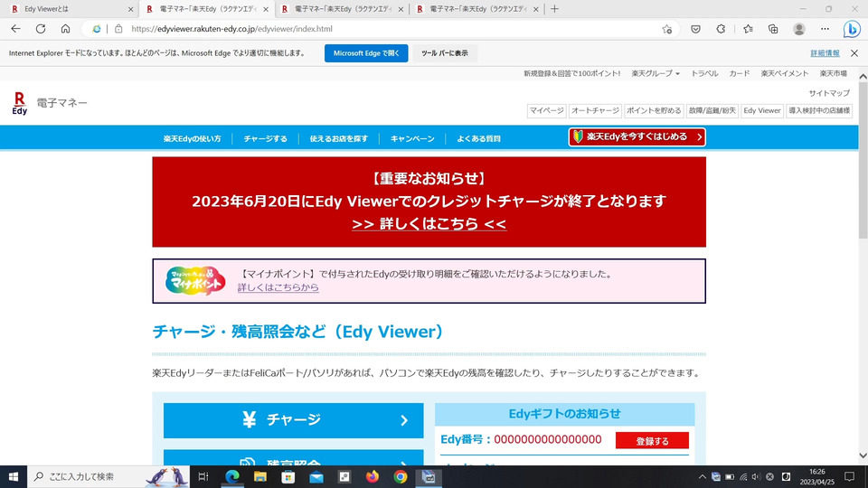Open the taskbar clock and date
The image size is (868, 488).
click(817, 476)
